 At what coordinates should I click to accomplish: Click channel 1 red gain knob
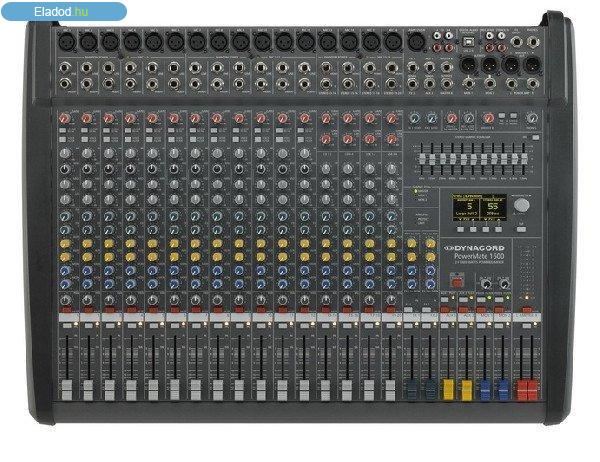[x=65, y=118]
